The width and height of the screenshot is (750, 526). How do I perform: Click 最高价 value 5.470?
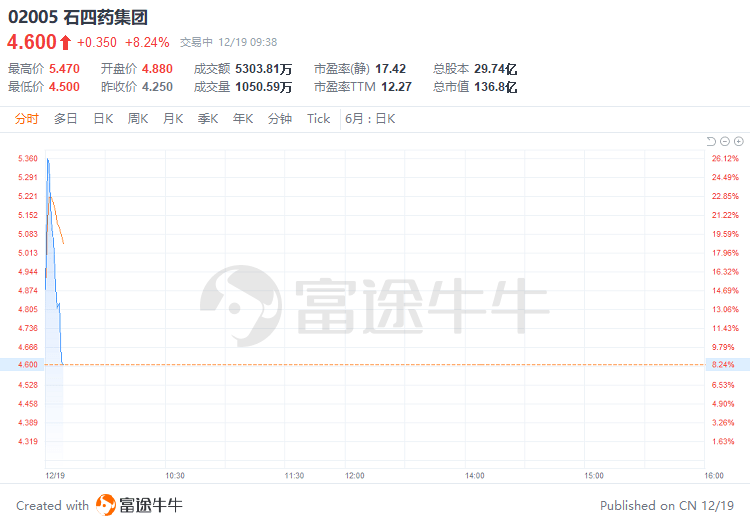[x=64, y=69]
